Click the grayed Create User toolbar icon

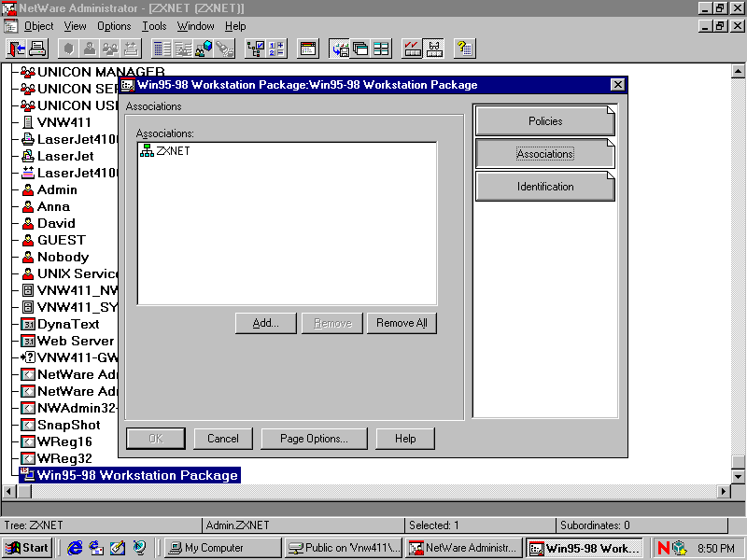coord(90,49)
